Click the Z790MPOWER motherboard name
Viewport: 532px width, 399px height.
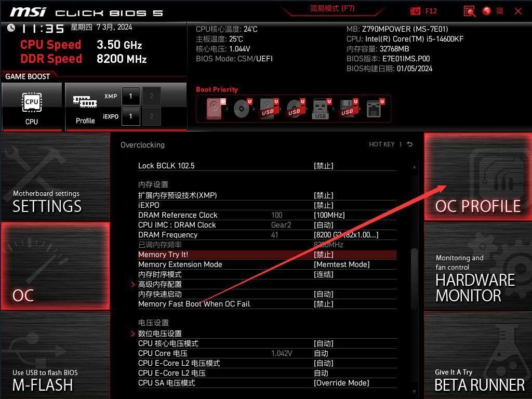(405, 29)
